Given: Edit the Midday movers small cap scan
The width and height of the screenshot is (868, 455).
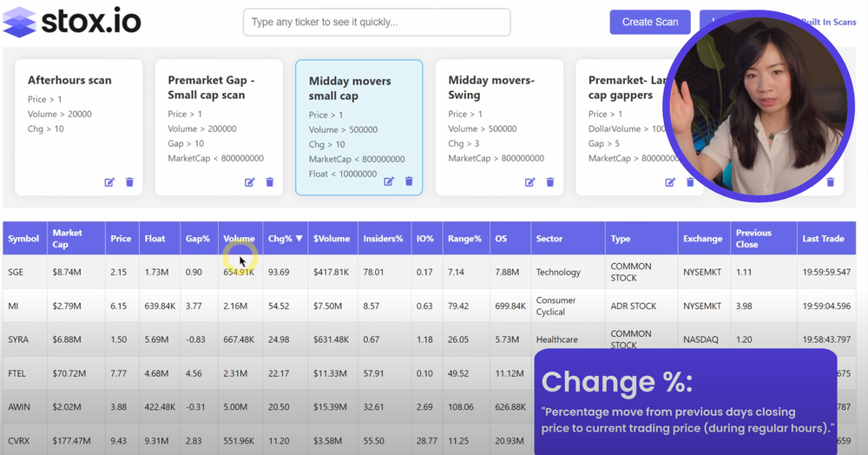Looking at the screenshot, I should [x=389, y=181].
